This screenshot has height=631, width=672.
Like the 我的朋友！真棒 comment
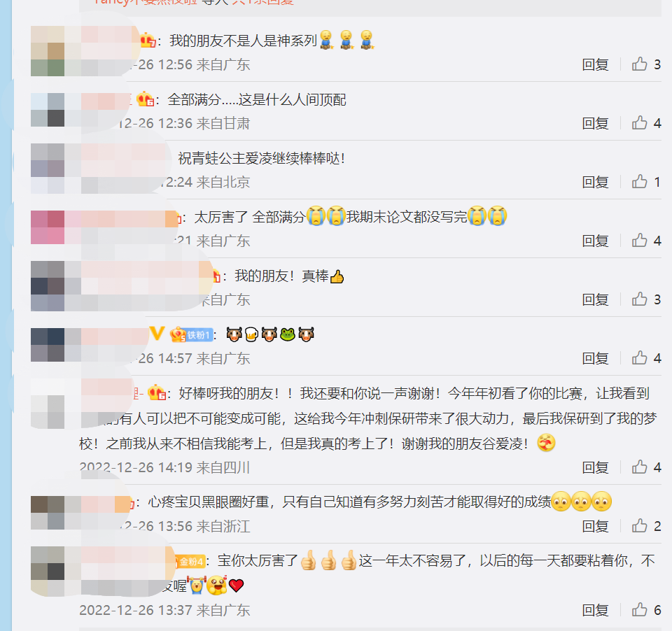click(x=639, y=299)
